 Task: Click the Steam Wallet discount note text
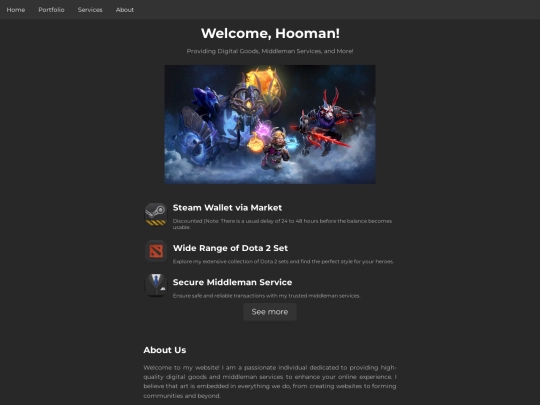[282, 224]
